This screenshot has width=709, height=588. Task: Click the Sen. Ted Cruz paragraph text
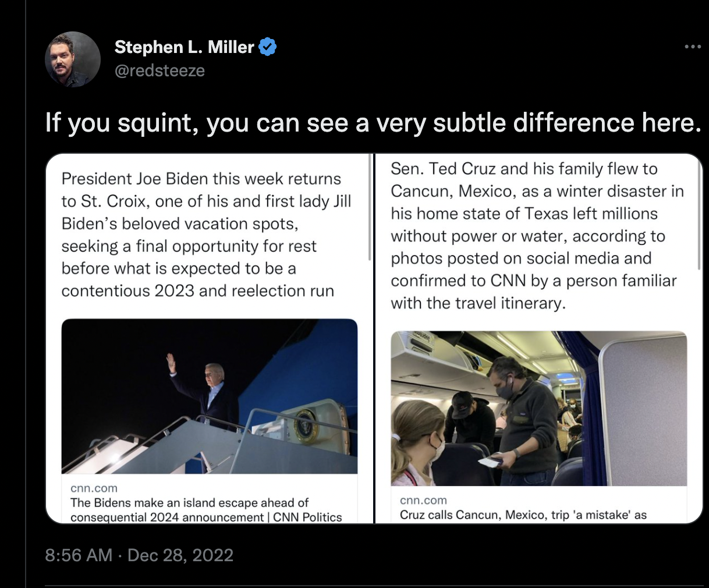coord(536,236)
